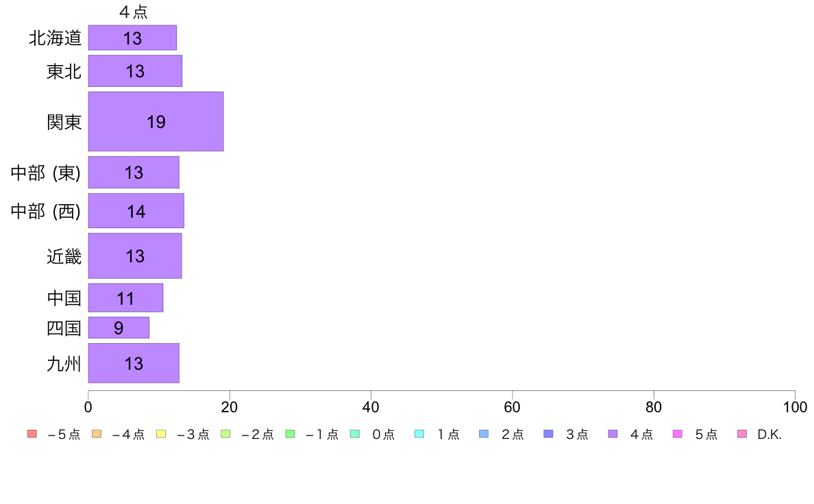Toggle the 4点 purple legend entry
The width and height of the screenshot is (814, 504).
tap(631, 434)
